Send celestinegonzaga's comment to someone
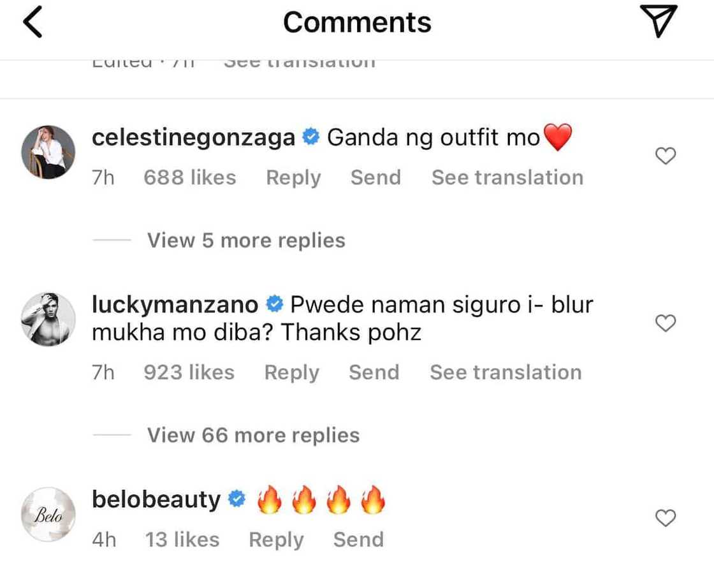Image resolution: width=714 pixels, height=588 pixels. [x=375, y=177]
